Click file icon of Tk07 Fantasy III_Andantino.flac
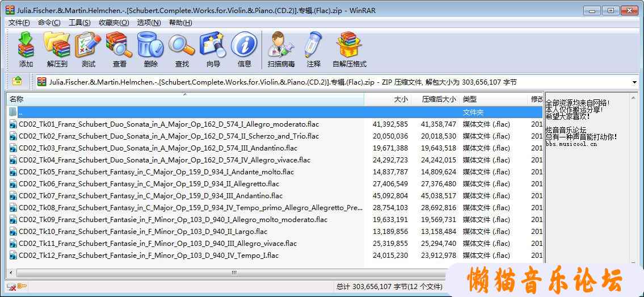This screenshot has width=644, height=297. pyautogui.click(x=13, y=195)
